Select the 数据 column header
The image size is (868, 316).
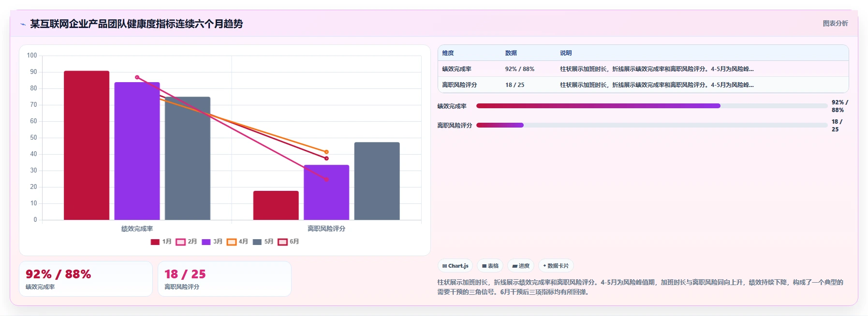point(511,53)
